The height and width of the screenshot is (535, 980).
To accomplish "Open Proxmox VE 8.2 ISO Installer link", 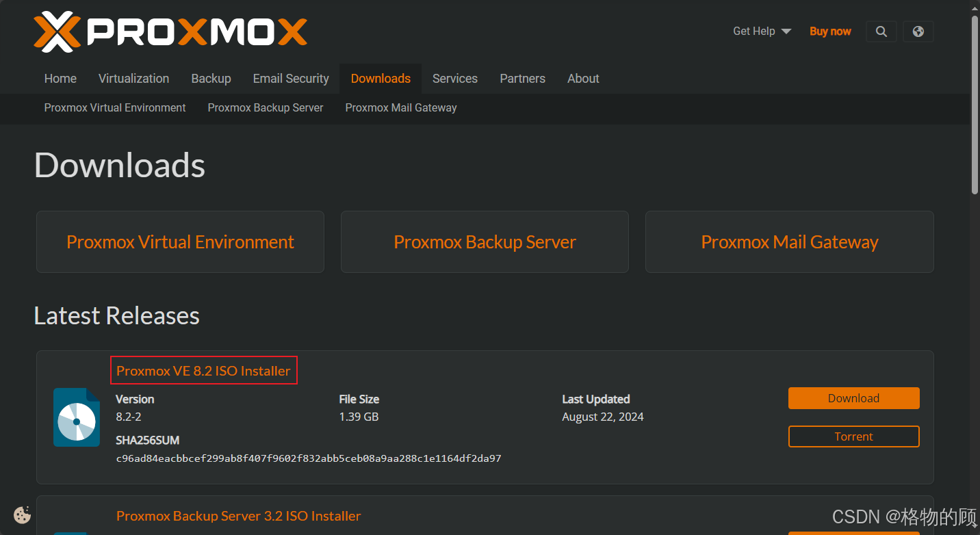I will click(203, 371).
